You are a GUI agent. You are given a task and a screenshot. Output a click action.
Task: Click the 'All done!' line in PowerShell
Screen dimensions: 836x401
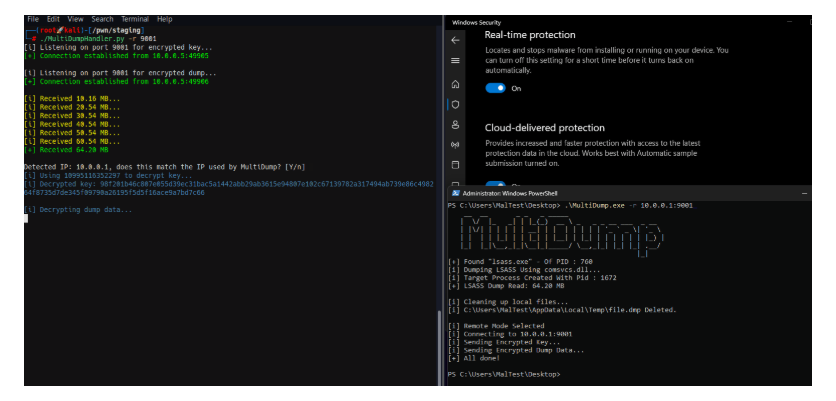pos(475,358)
